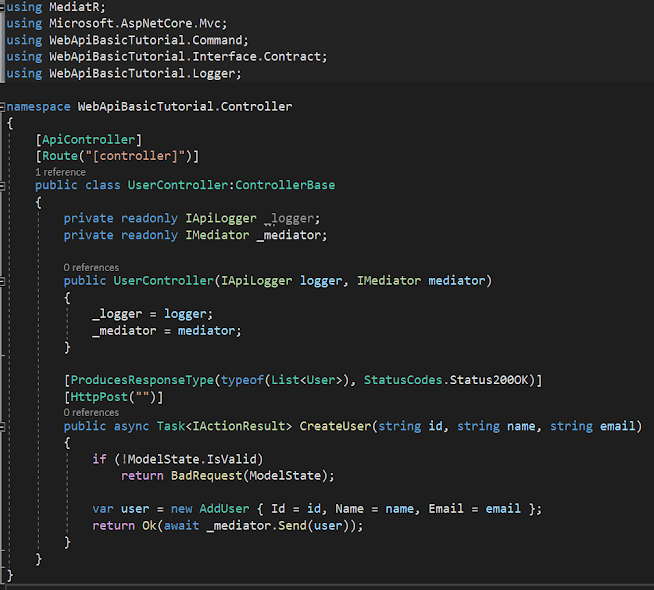This screenshot has width=654, height=590.
Task: Click the name parameter in CreateUser signature
Action: tap(521, 427)
